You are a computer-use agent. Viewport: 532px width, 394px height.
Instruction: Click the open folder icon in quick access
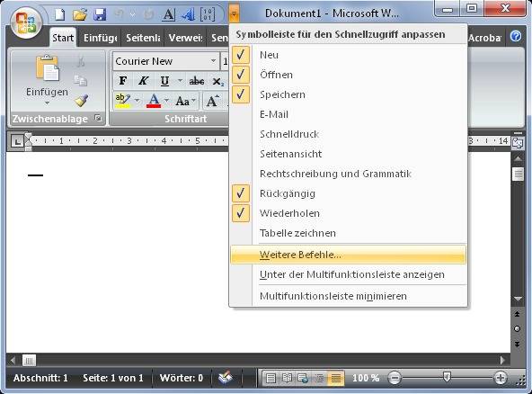pyautogui.click(x=80, y=14)
